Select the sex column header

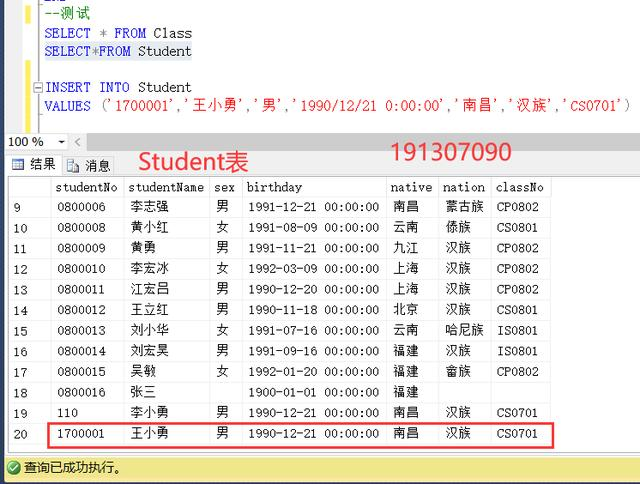pos(224,187)
